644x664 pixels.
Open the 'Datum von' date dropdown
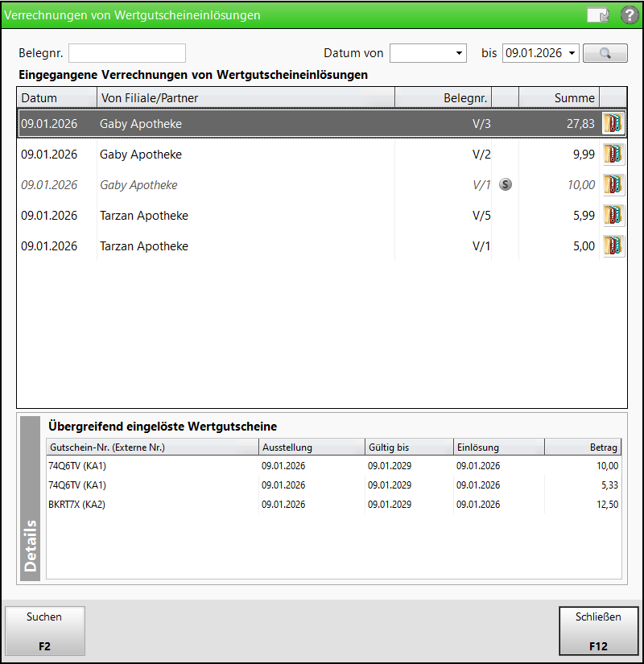[460, 53]
